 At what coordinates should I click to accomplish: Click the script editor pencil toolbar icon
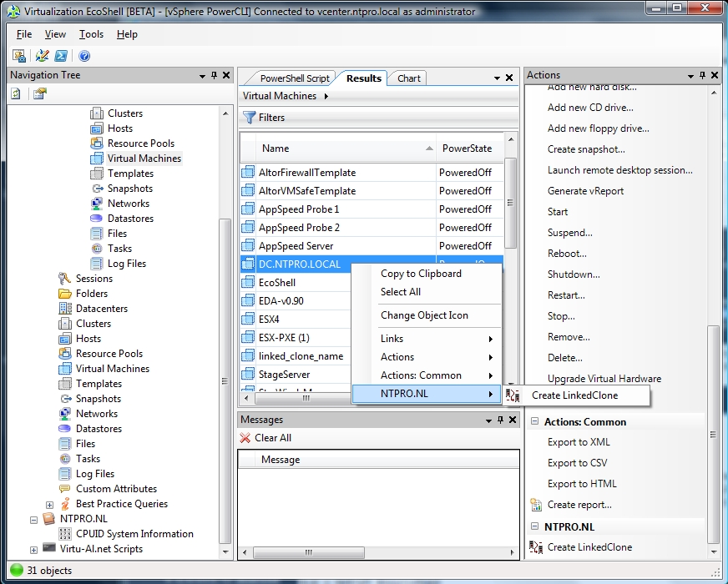coord(42,56)
